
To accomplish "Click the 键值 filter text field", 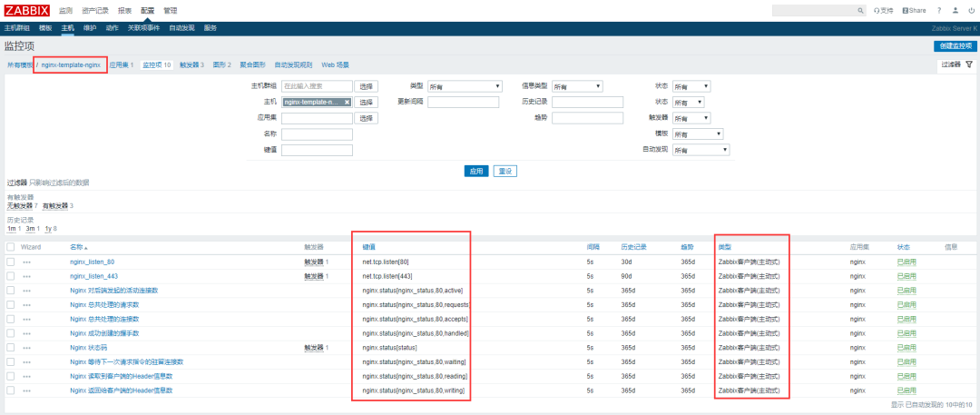I will (317, 150).
